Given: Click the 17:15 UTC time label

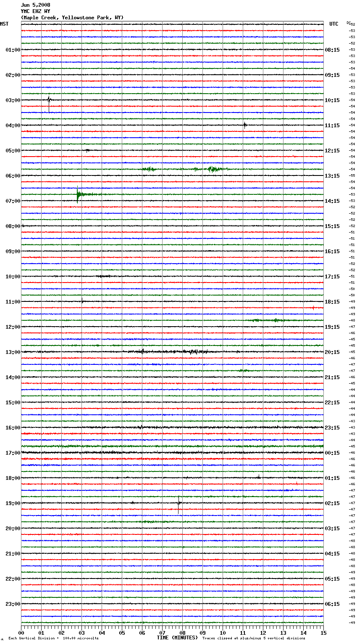Looking at the screenshot, I should click(332, 277).
